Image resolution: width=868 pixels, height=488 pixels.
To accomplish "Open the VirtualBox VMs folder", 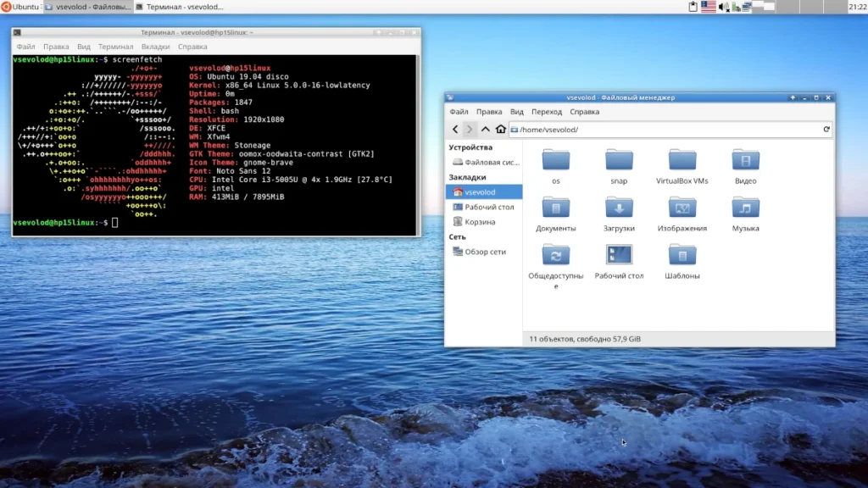I will click(682, 161).
